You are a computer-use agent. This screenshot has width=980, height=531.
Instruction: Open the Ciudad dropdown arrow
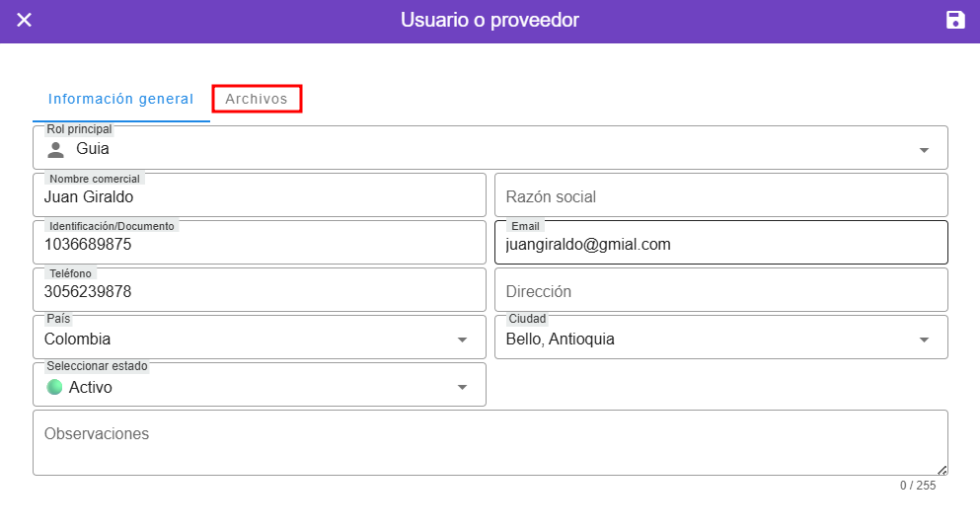(924, 340)
